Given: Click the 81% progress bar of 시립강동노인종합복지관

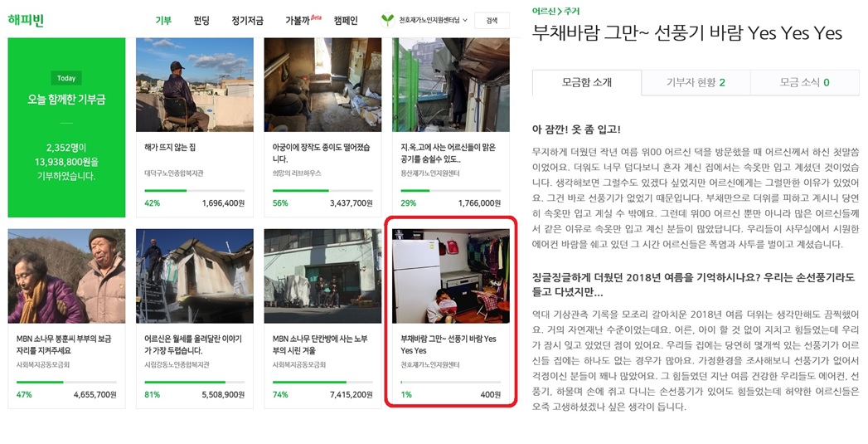Looking at the screenshot, I should pos(194,382).
